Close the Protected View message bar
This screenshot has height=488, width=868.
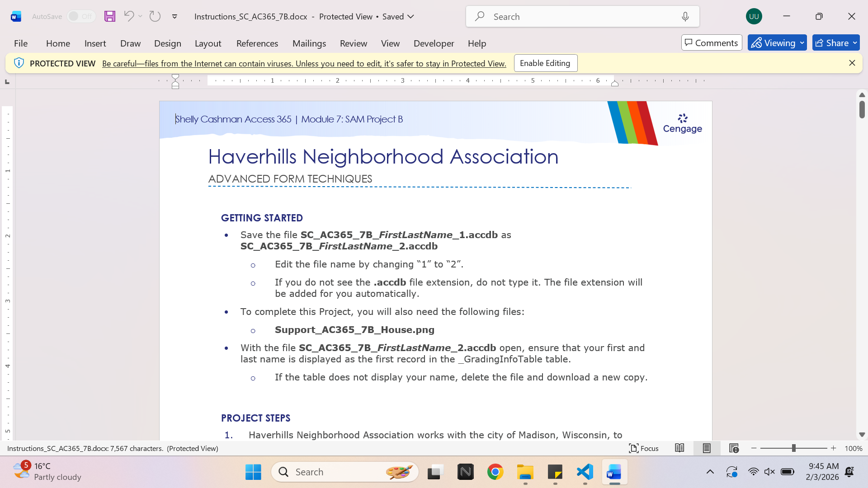852,63
